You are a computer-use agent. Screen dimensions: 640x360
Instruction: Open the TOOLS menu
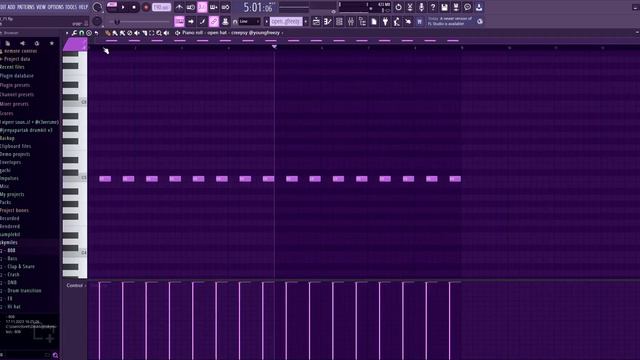click(x=71, y=7)
